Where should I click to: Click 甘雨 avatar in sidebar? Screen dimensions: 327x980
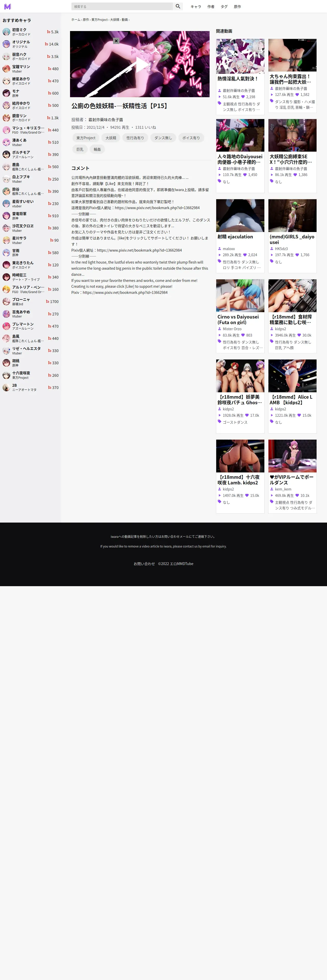click(x=6, y=253)
